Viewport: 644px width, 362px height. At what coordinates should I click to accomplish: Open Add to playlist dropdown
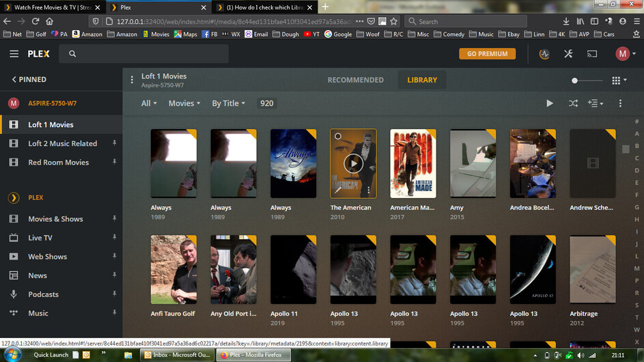pos(595,104)
